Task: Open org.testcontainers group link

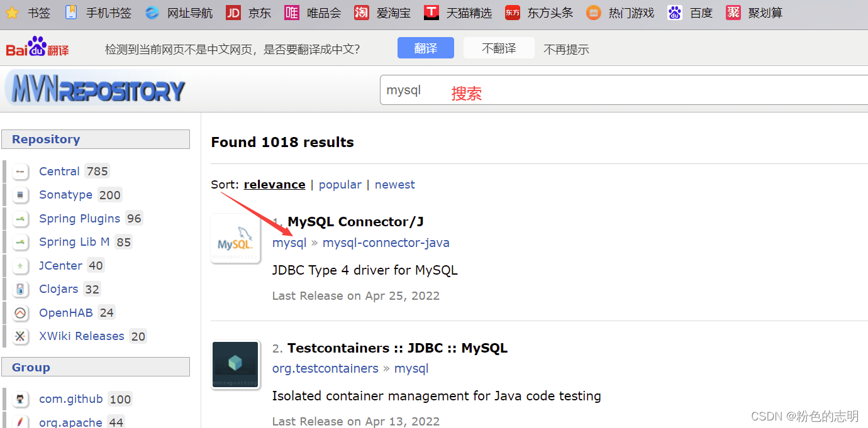Action: (325, 368)
